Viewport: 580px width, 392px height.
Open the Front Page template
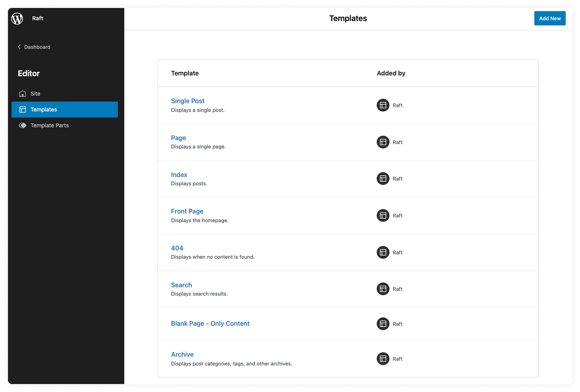pos(187,211)
